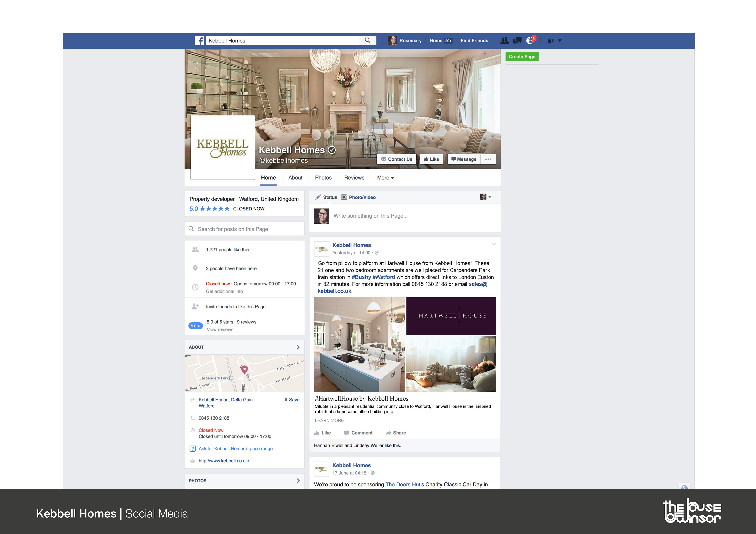
Task: Like the Hartwell House post
Action: pos(322,433)
